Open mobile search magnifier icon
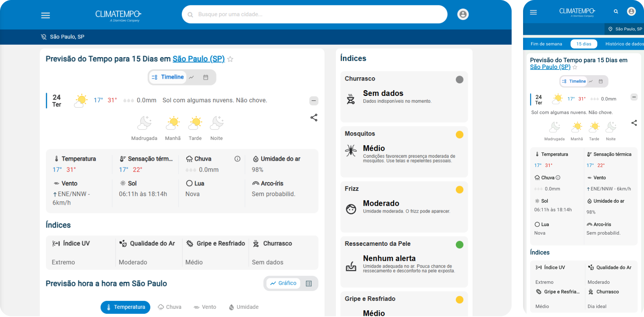Image resolution: width=644 pixels, height=317 pixels. tap(616, 11)
